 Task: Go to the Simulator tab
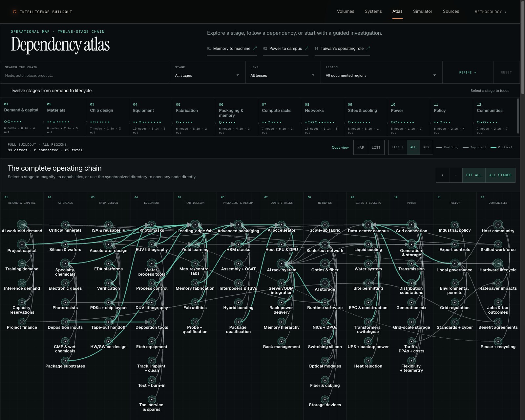click(x=423, y=11)
